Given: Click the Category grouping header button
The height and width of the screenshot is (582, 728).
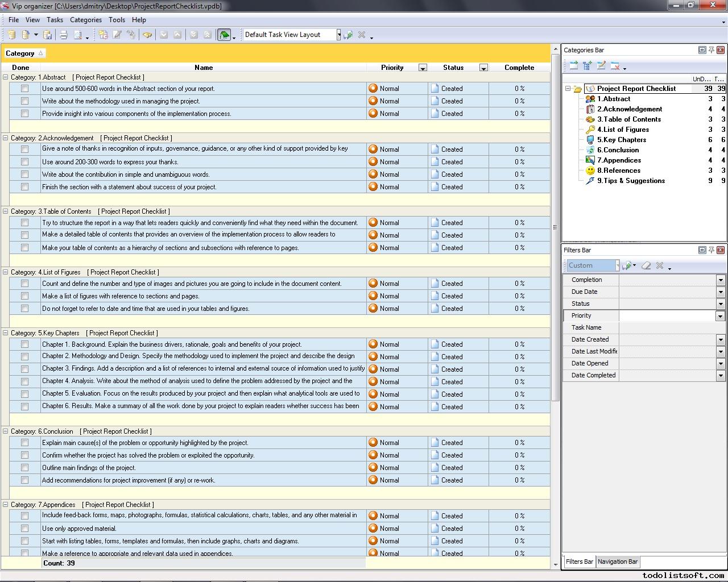Looking at the screenshot, I should (24, 53).
